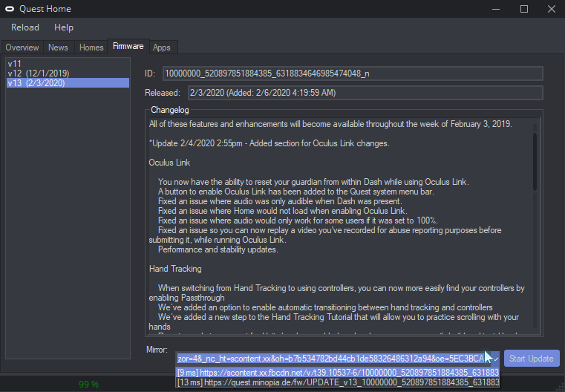Select firmware version v11
The image size is (565, 392).
[x=68, y=64]
